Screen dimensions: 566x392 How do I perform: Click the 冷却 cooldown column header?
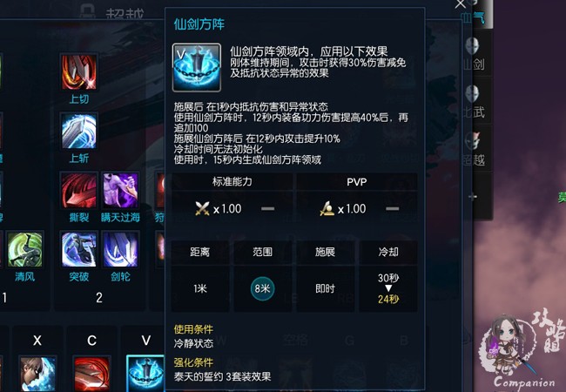[x=388, y=252]
